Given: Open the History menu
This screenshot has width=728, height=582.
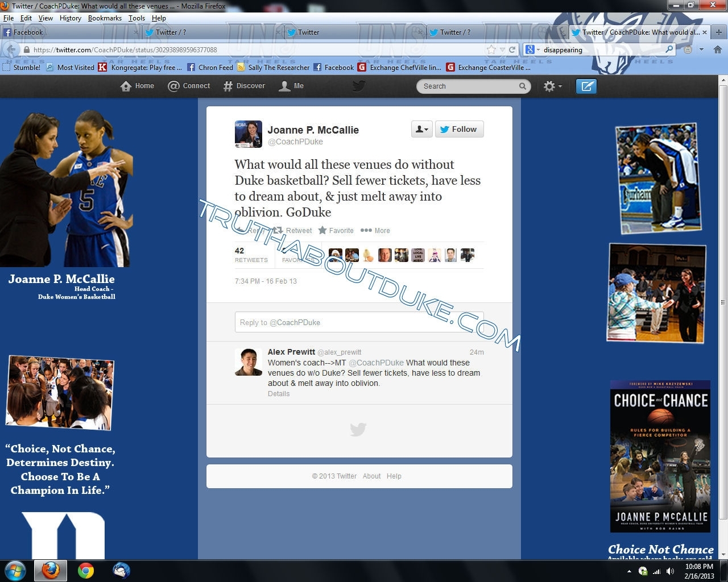Looking at the screenshot, I should (71, 18).
